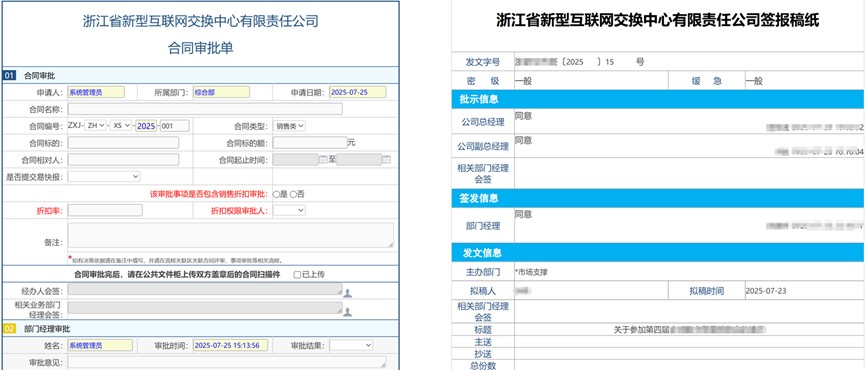Select the 否 radio for 销售折扣审批

(x=293, y=194)
